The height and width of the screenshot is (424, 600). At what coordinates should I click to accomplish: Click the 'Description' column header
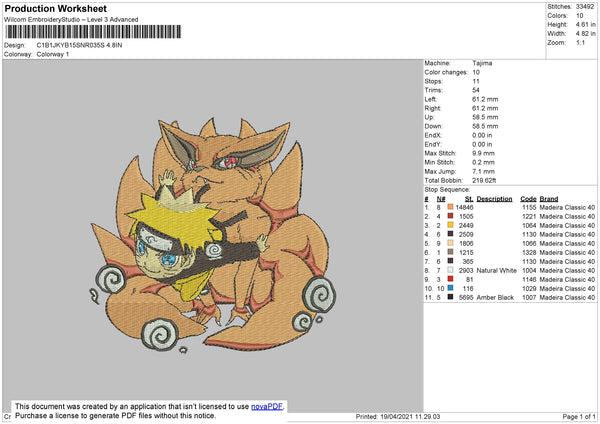coord(494,199)
